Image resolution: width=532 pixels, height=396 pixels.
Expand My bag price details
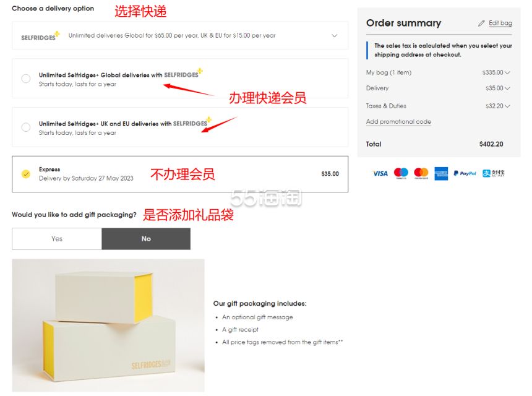click(x=507, y=72)
